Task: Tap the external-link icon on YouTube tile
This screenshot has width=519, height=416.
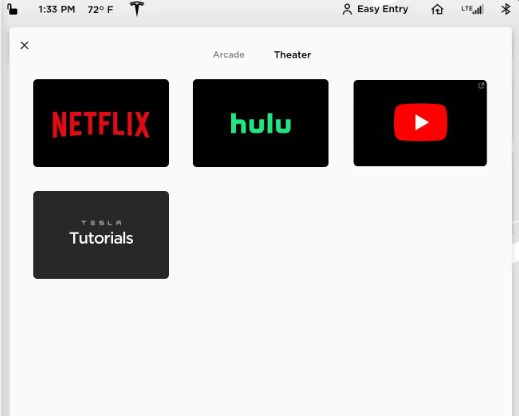Action: click(481, 86)
